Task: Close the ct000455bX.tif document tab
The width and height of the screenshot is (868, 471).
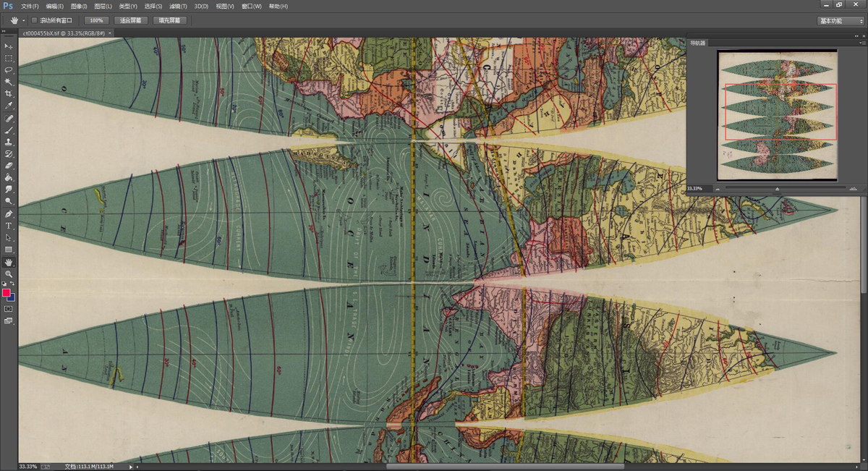Action: pyautogui.click(x=109, y=33)
